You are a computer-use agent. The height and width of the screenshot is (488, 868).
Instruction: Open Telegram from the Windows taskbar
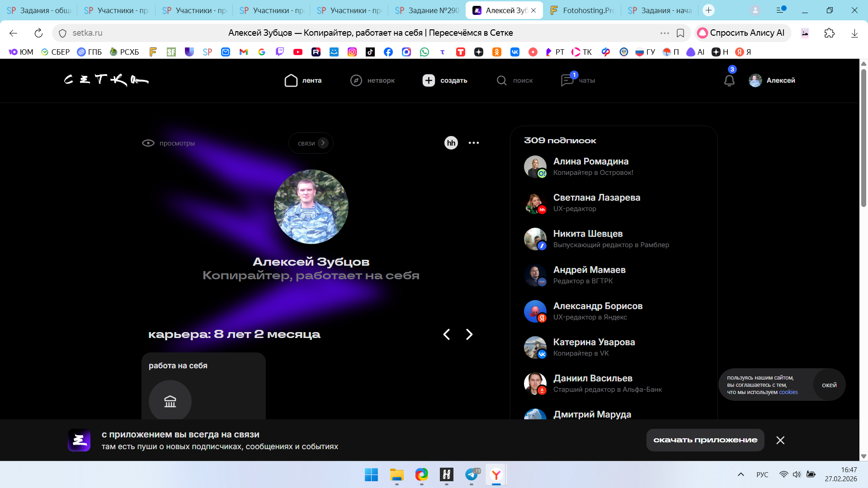pyautogui.click(x=471, y=474)
